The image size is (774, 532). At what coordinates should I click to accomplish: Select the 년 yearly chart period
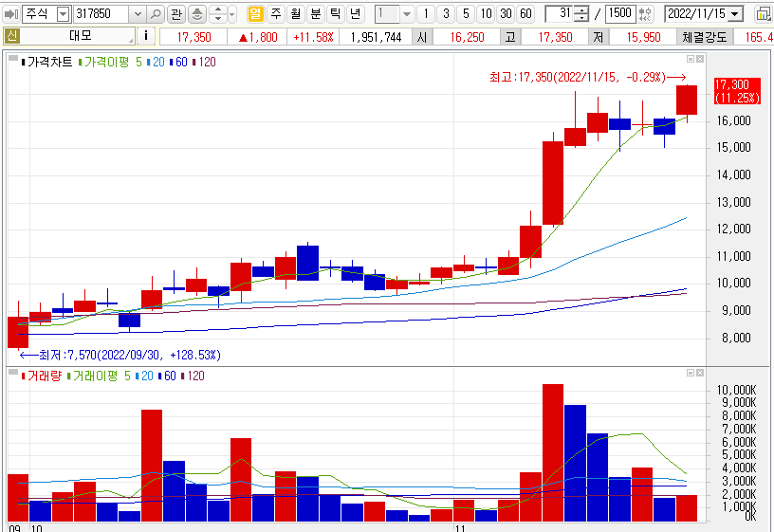[x=355, y=14]
